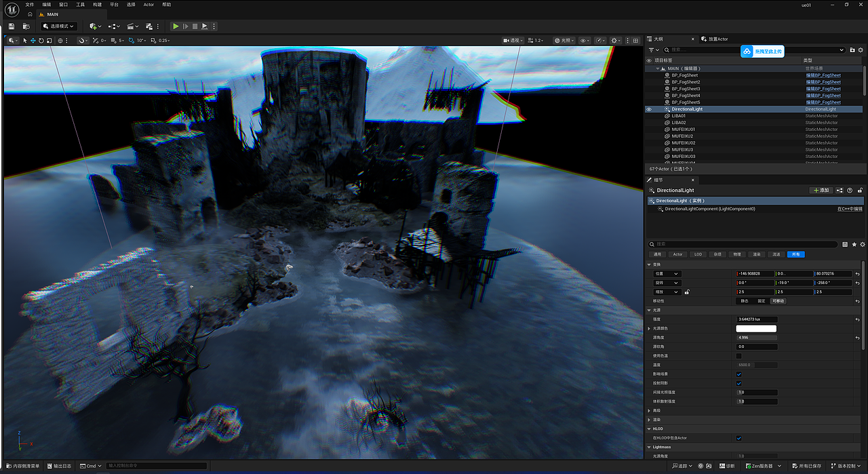This screenshot has height=474, width=868.
Task: Toggle rotation snap 10° icon
Action: click(133, 41)
